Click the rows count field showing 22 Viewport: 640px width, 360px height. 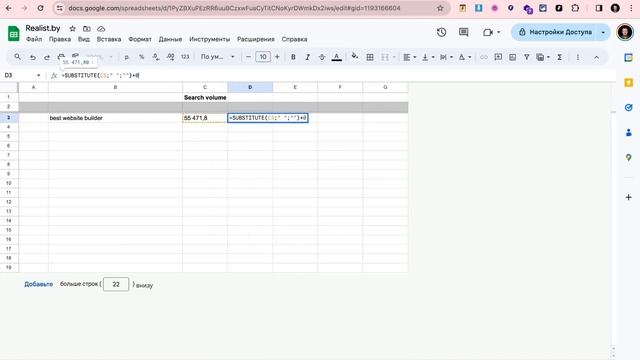(x=116, y=284)
